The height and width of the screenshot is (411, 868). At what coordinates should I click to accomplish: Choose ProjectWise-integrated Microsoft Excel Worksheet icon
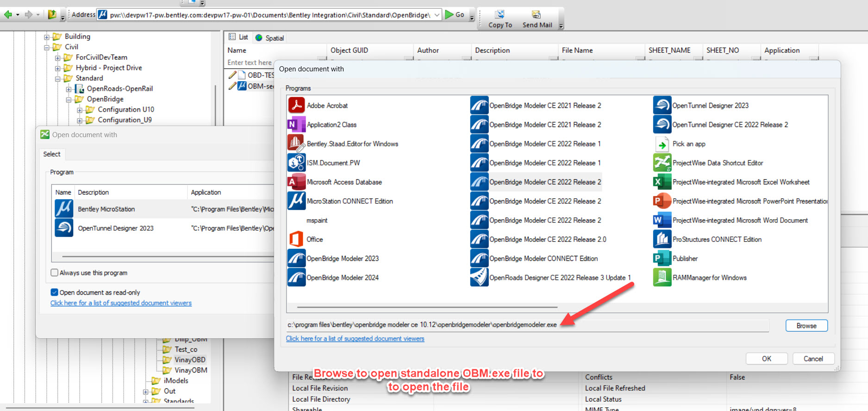coord(662,182)
